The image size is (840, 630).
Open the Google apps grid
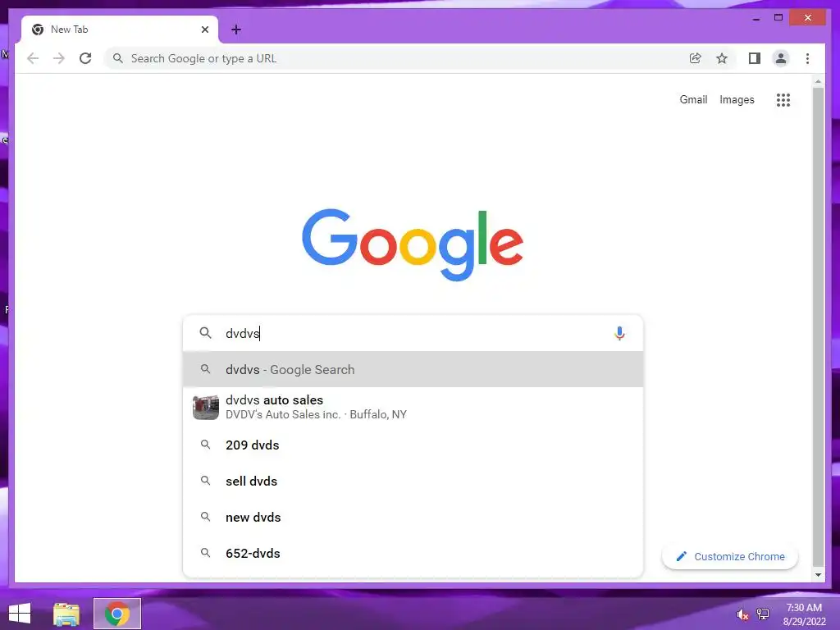[783, 99]
